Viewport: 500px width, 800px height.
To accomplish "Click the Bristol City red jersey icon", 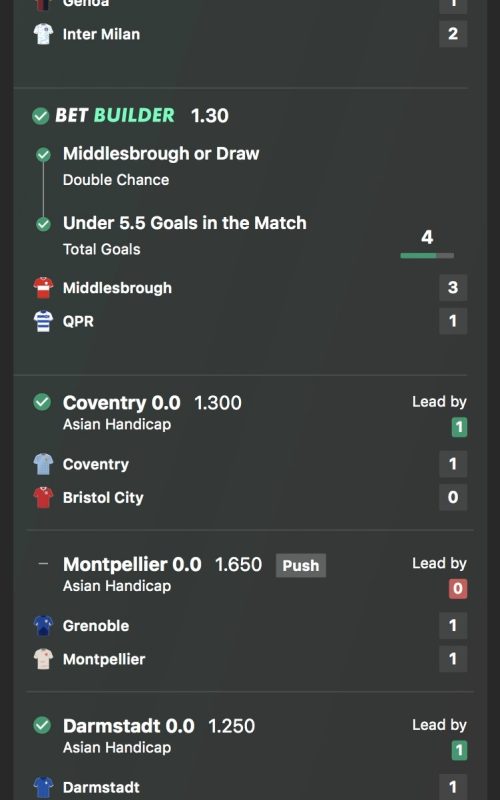I will point(43,497).
